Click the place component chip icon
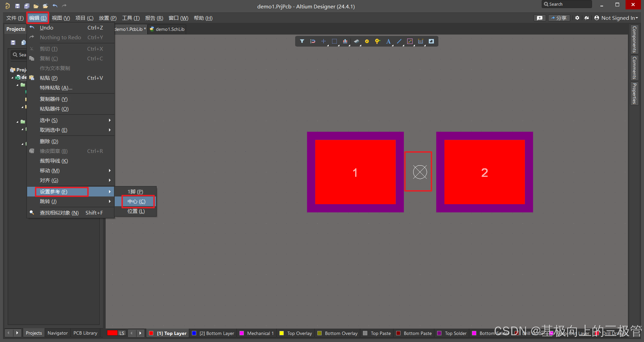 tap(356, 41)
